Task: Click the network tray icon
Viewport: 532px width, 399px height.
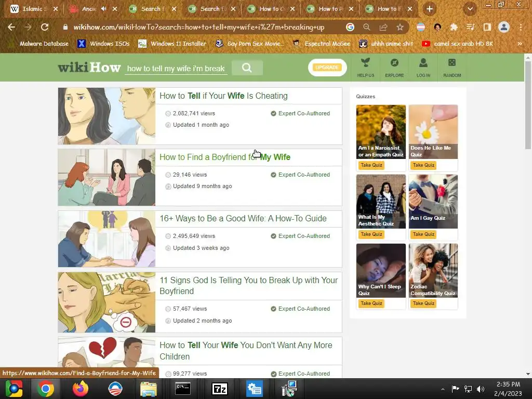Action: point(468,389)
